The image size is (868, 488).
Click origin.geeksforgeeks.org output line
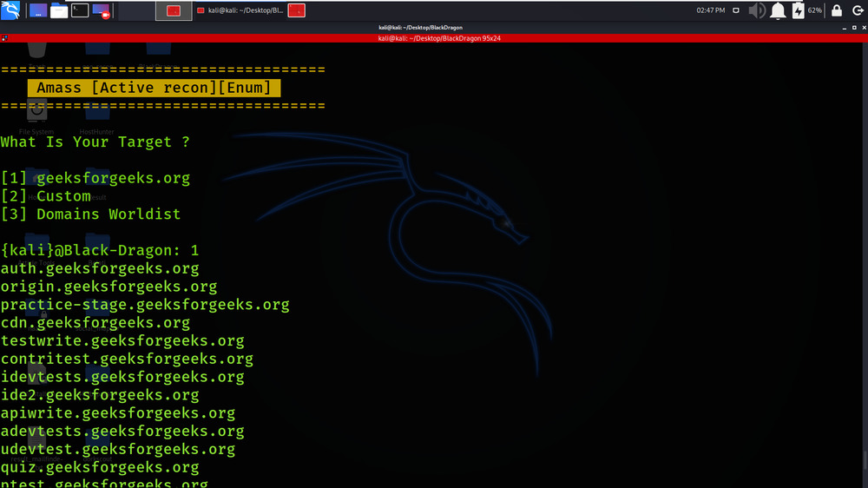coord(109,287)
